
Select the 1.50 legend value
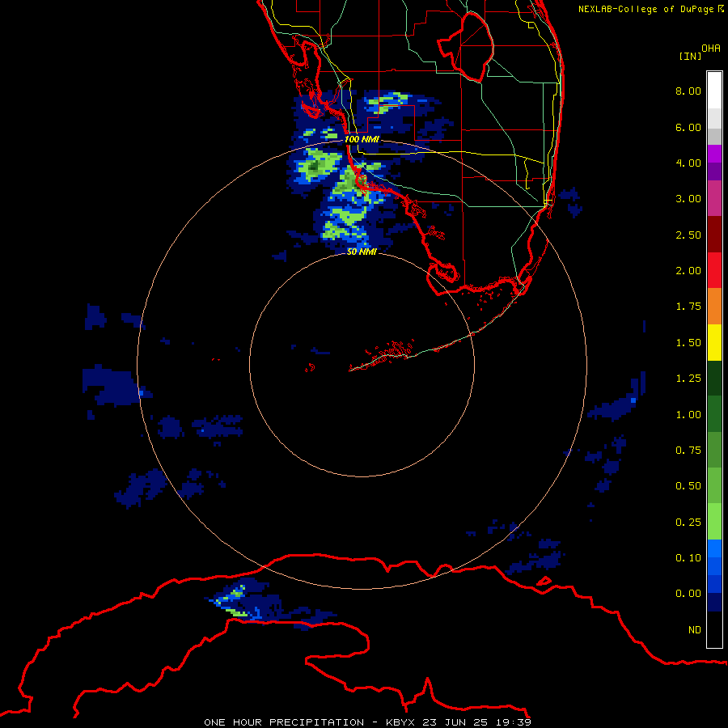[688, 343]
